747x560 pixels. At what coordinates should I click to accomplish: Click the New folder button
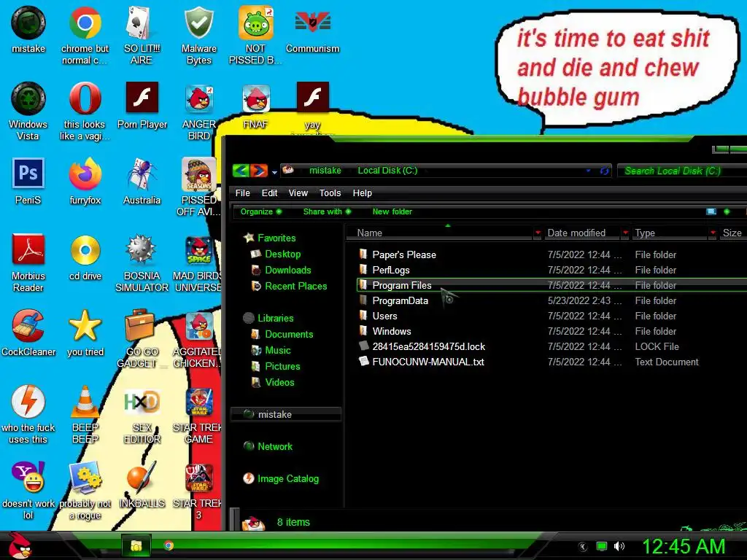[392, 211]
